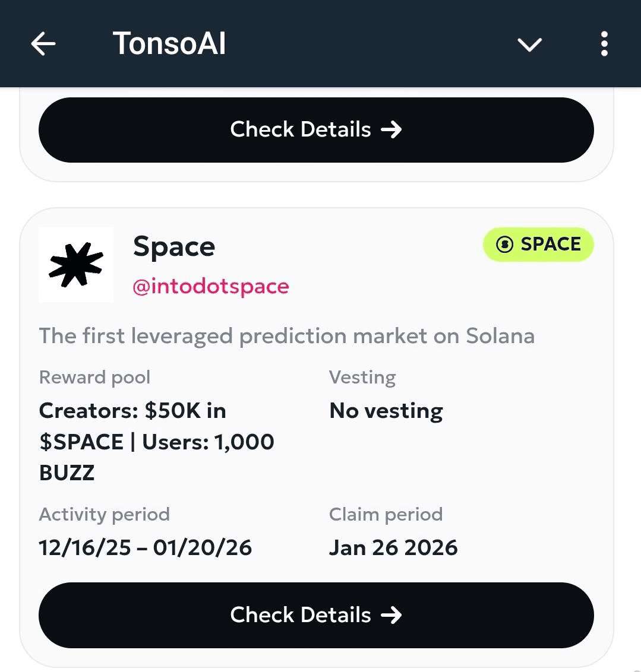Click the arrow icon in Space's Check Details
The image size is (641, 672).
(391, 615)
